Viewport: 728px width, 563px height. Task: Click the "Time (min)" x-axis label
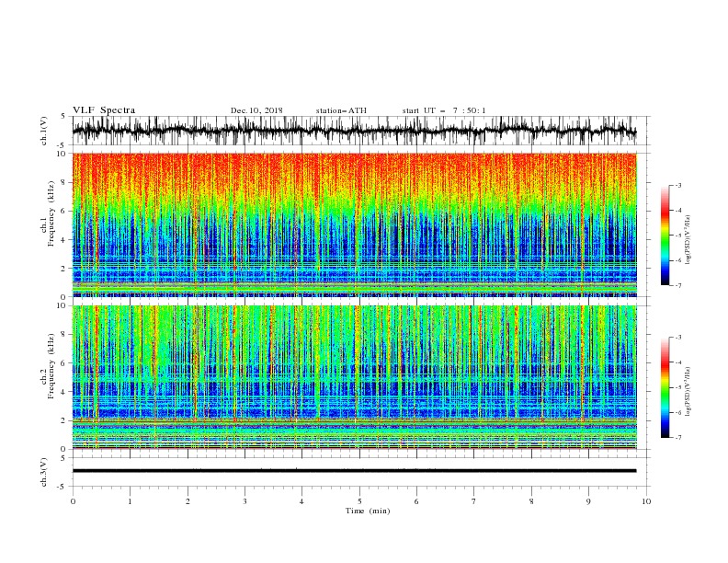point(368,511)
